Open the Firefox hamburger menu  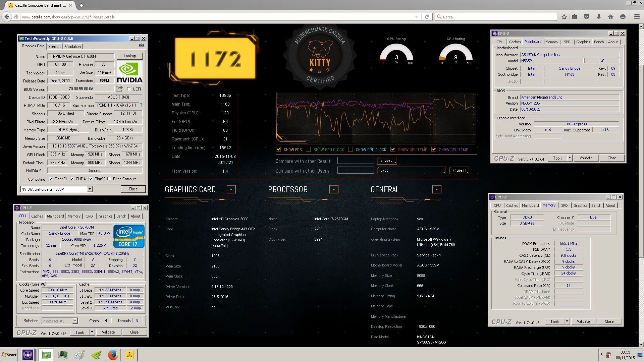pos(637,17)
